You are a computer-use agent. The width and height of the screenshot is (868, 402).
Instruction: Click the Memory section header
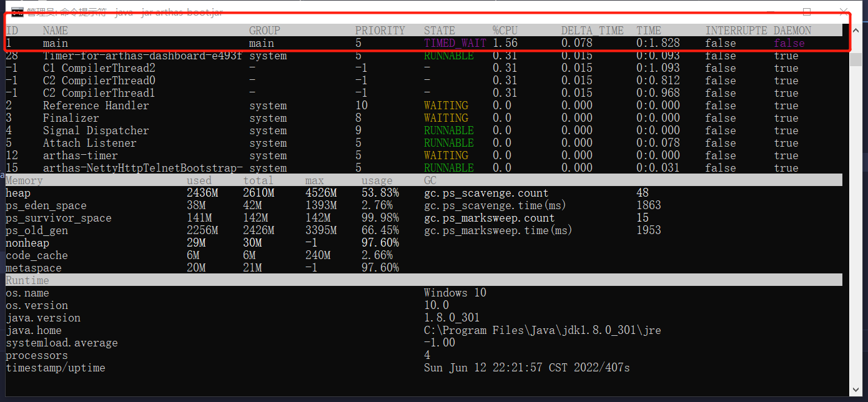24,180
